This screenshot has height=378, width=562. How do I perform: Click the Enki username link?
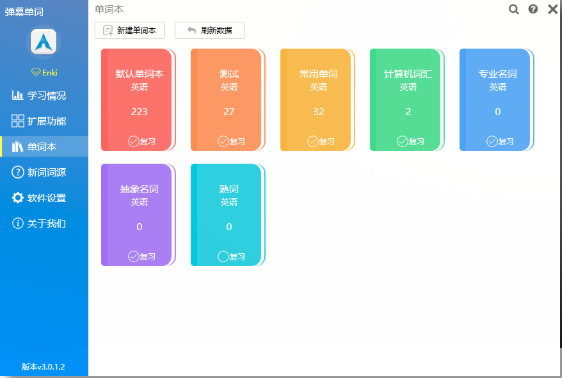[50, 73]
